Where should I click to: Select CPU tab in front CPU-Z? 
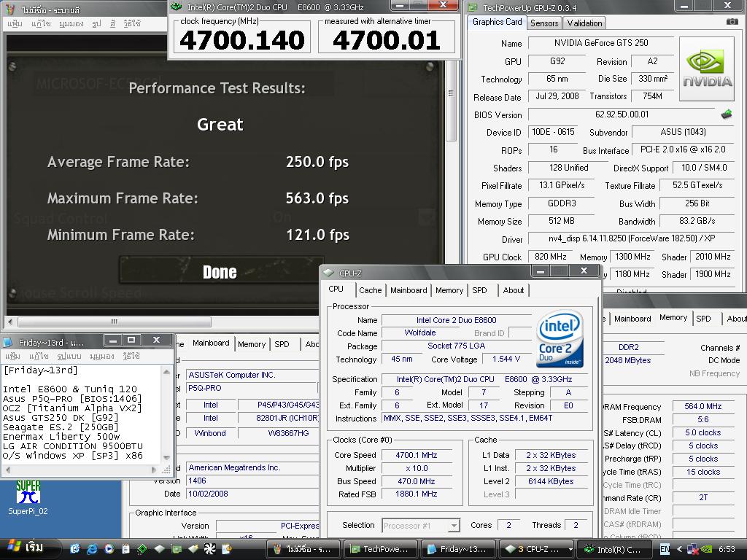point(336,289)
